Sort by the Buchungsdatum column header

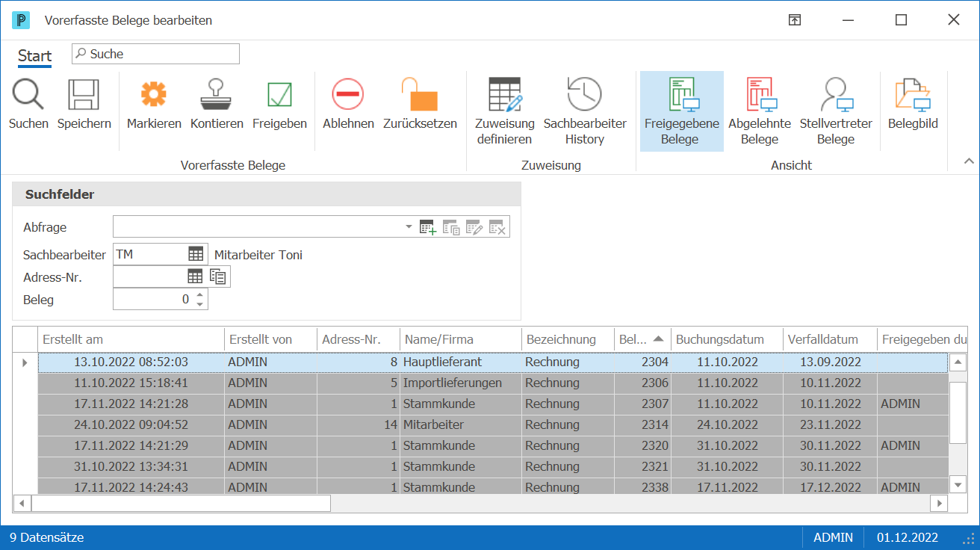point(727,339)
